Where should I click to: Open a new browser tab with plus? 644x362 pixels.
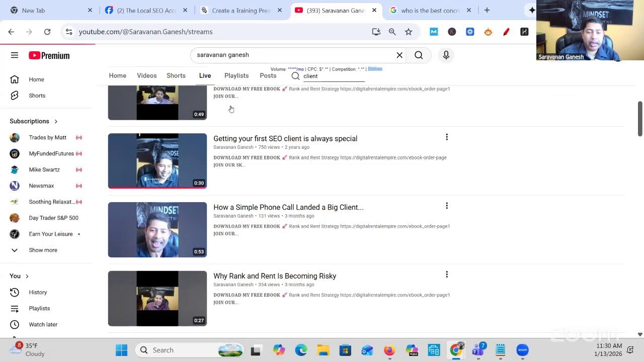pos(487,10)
